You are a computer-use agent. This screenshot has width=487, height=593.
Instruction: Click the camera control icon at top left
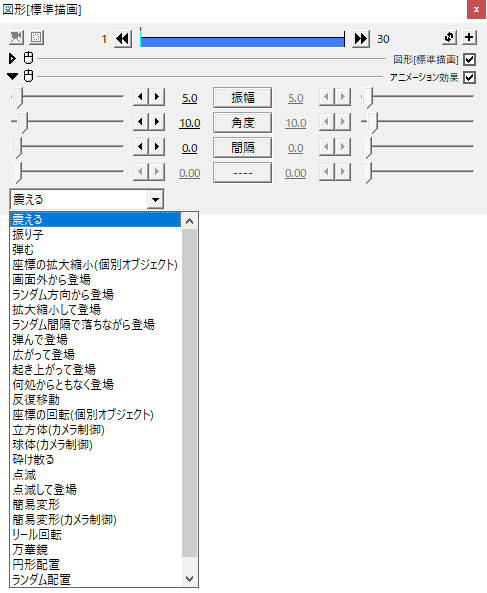pyautogui.click(x=16, y=37)
